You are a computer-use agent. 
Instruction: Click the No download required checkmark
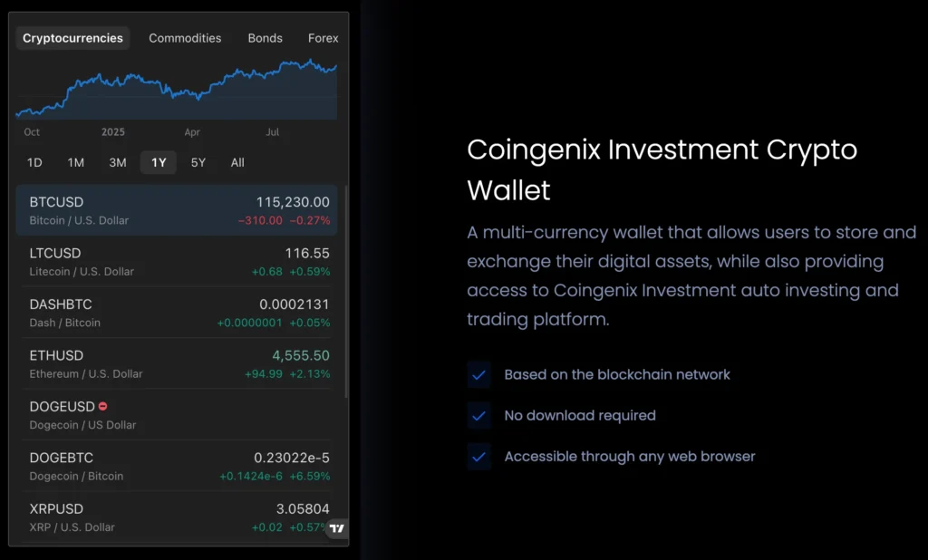[479, 416]
